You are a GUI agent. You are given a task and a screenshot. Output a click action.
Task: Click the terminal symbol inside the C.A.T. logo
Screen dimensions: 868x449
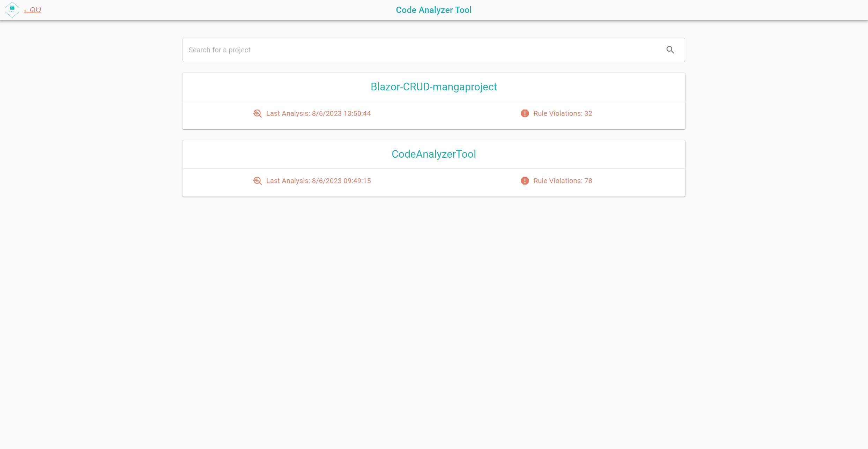tap(12, 8)
